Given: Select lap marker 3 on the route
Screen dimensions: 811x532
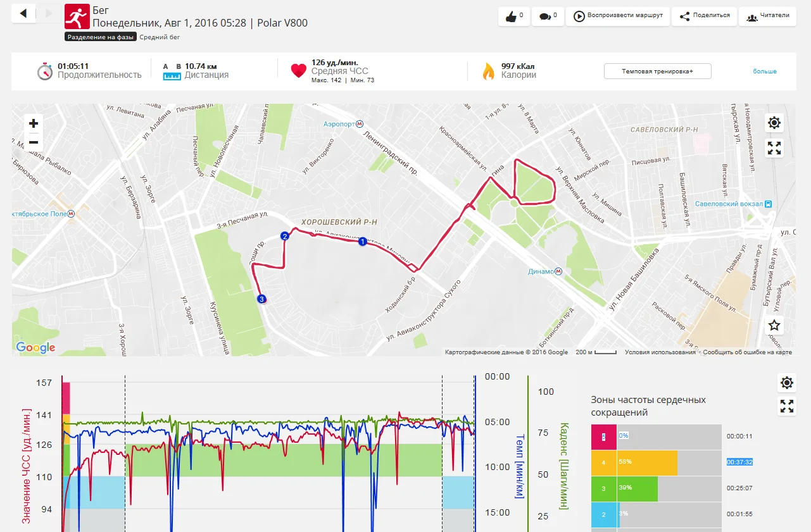Looking at the screenshot, I should pos(261,299).
